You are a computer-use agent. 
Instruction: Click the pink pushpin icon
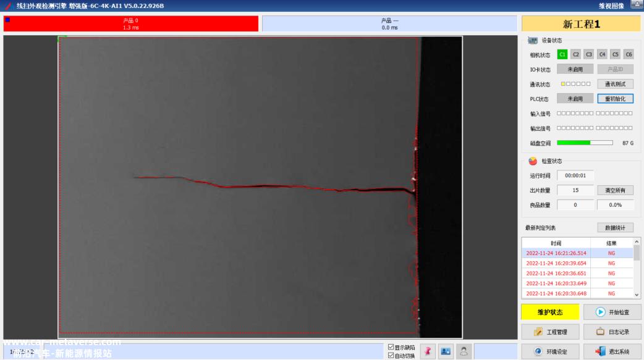point(428,351)
